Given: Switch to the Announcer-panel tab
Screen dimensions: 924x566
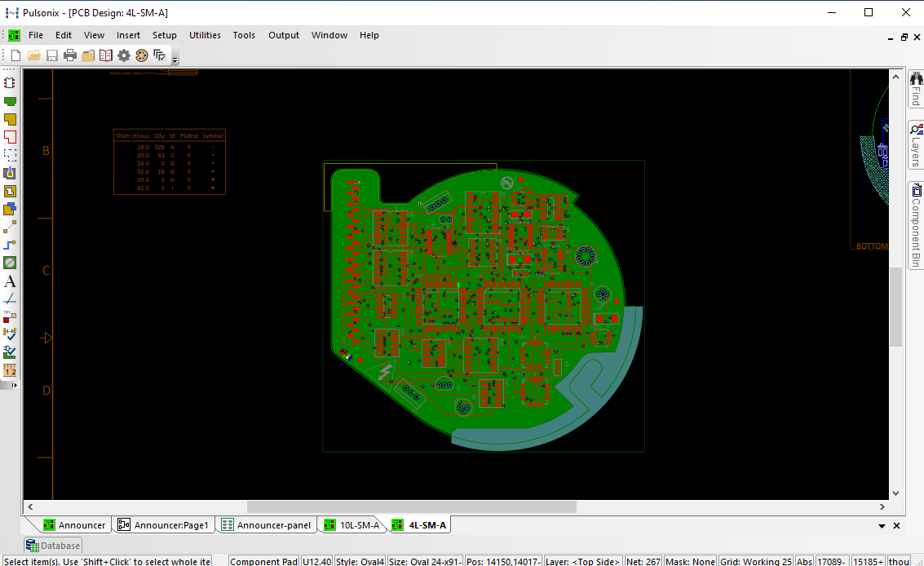Looking at the screenshot, I should click(x=267, y=525).
